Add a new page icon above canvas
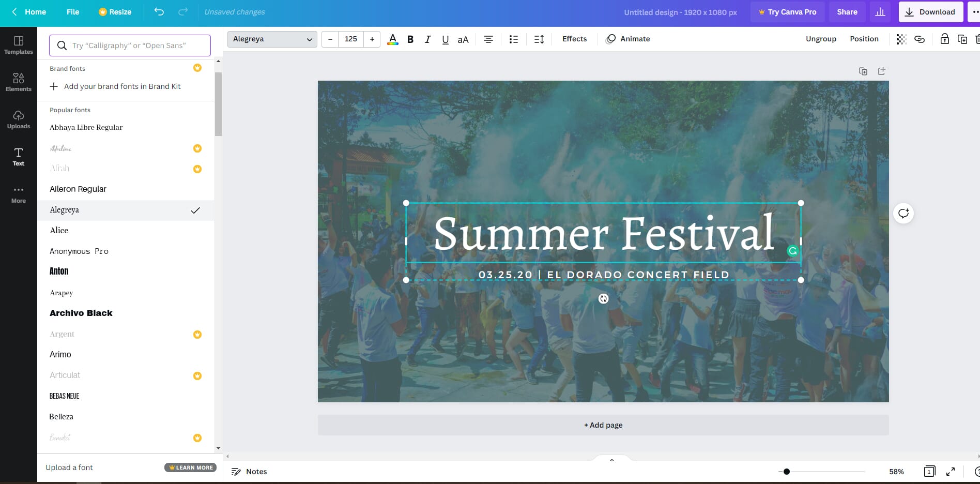Viewport: 980px width, 484px height. pyautogui.click(x=882, y=71)
